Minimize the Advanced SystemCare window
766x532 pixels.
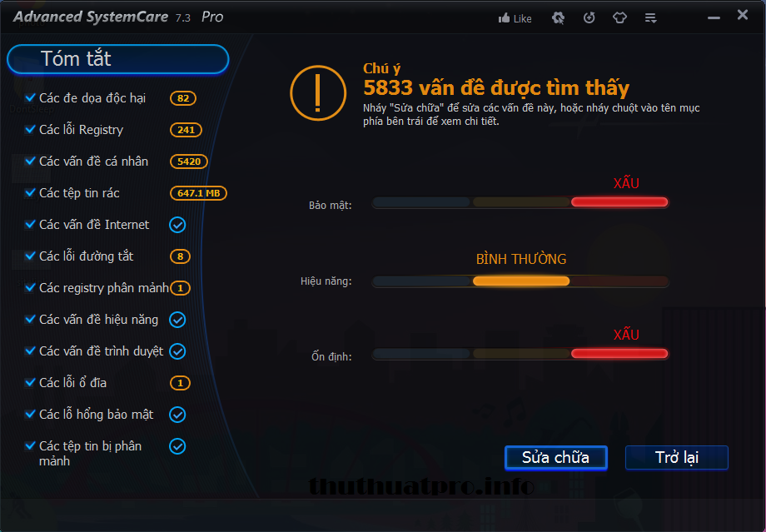point(714,18)
